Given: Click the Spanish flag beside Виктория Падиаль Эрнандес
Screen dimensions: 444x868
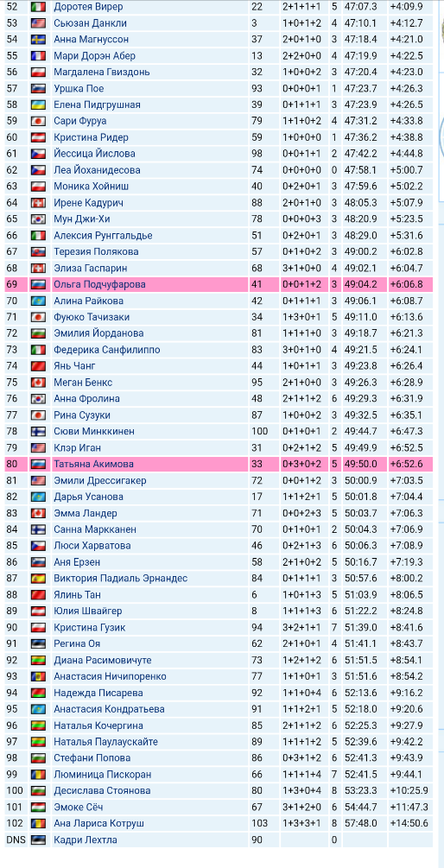Looking at the screenshot, I should pyautogui.click(x=38, y=579).
